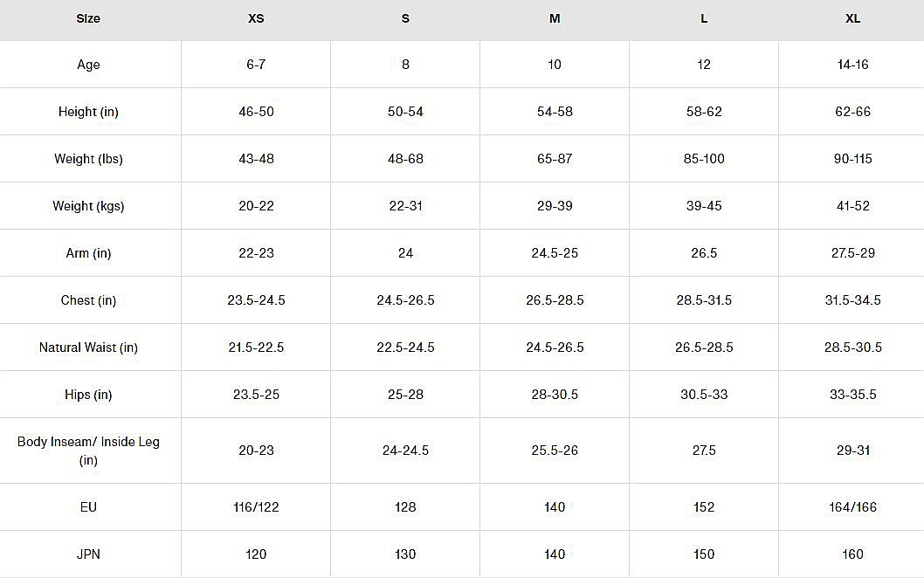Click the S height value 50-54
This screenshot has width=924, height=578.
(405, 112)
